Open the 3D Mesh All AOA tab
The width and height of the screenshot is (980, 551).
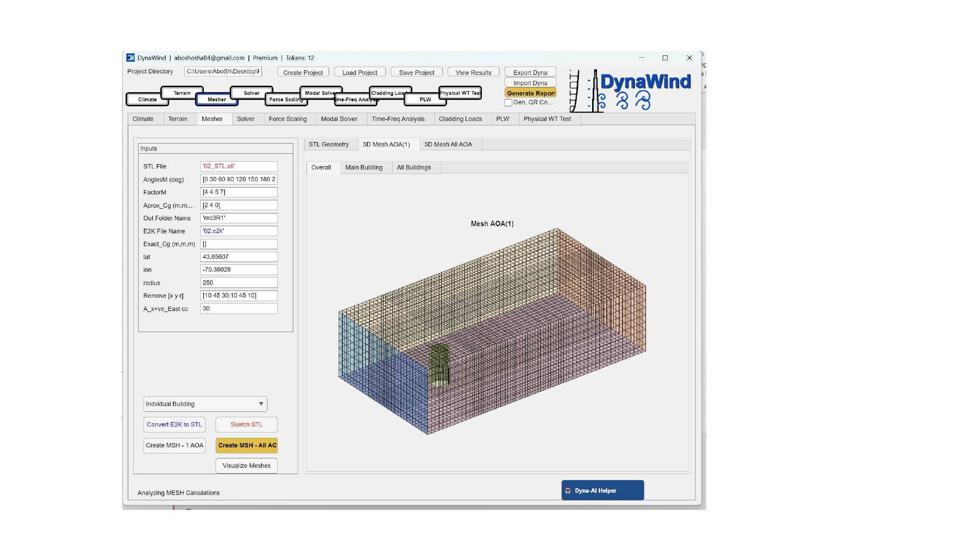pyautogui.click(x=448, y=144)
